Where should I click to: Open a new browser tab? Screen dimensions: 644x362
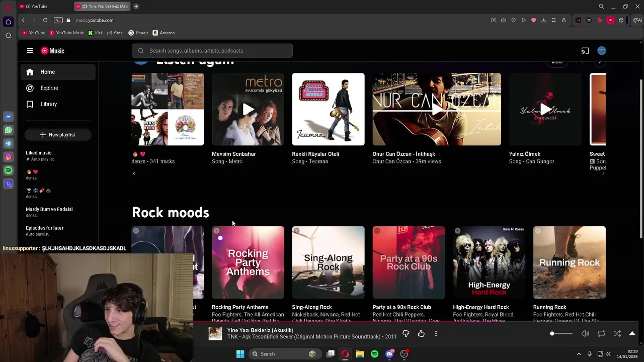[136, 6]
